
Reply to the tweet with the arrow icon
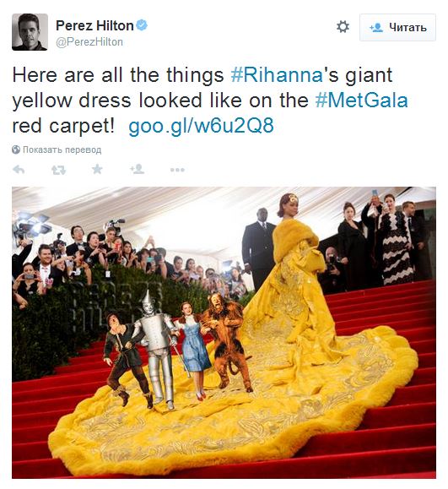click(19, 170)
